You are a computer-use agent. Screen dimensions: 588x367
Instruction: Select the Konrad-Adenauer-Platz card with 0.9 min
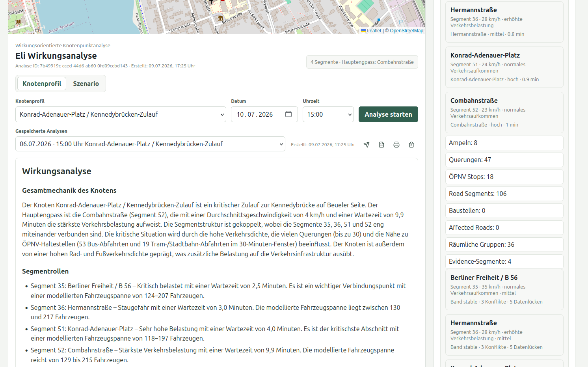504,67
